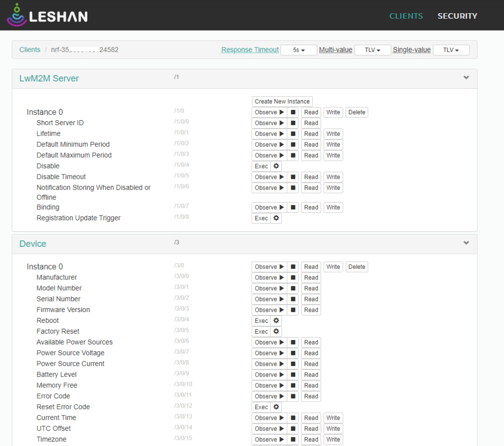The image size is (504, 446).
Task: Stop observing the Lifetime resource
Action: coord(293,134)
